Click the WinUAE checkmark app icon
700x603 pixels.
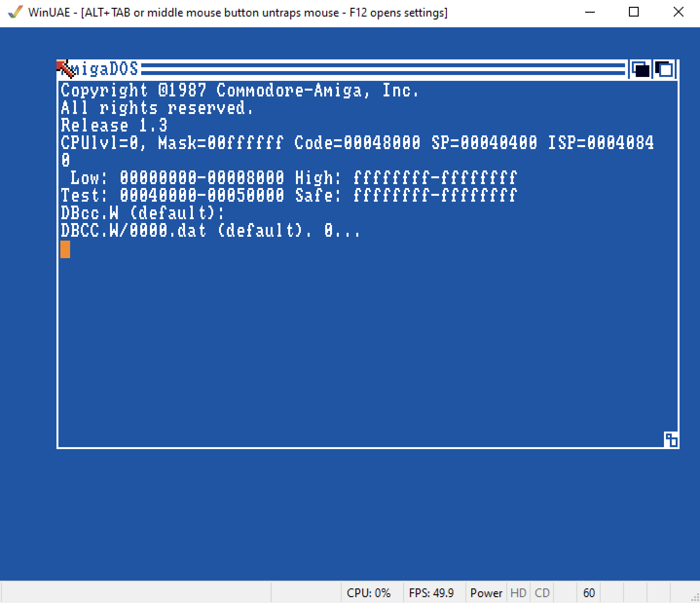pyautogui.click(x=16, y=12)
